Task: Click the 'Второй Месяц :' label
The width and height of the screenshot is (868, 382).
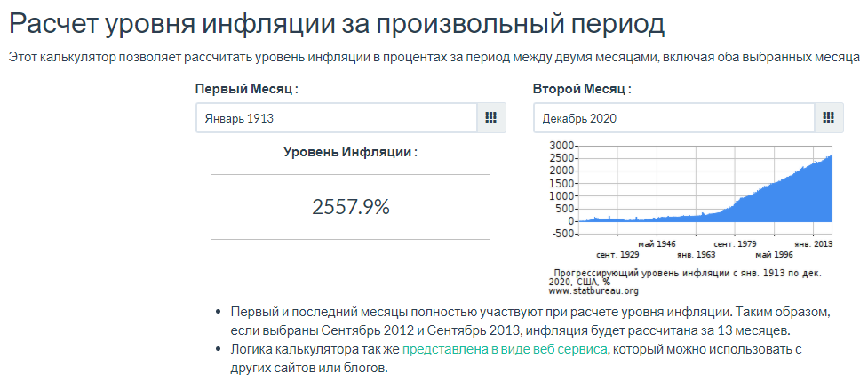Action: click(x=582, y=90)
